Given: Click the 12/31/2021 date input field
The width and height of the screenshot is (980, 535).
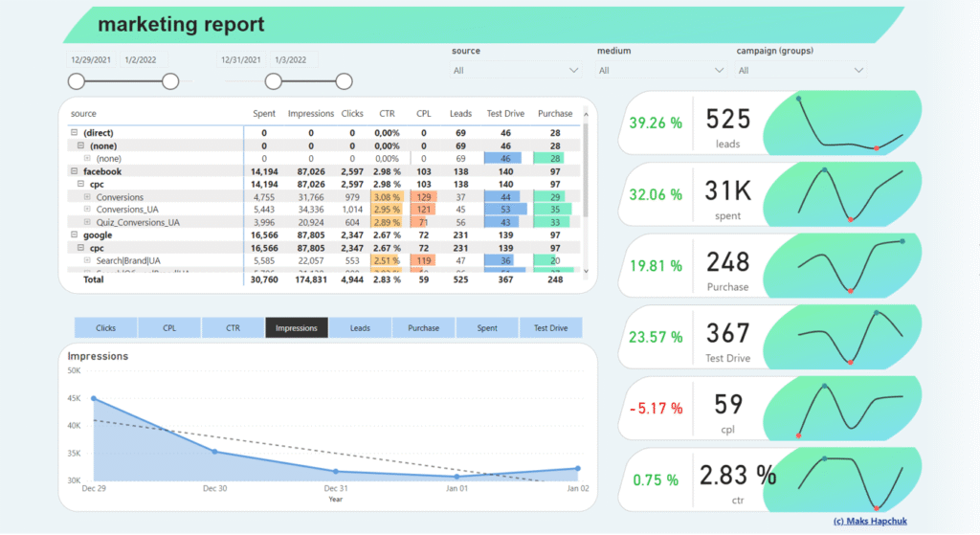Looking at the screenshot, I should [x=241, y=59].
